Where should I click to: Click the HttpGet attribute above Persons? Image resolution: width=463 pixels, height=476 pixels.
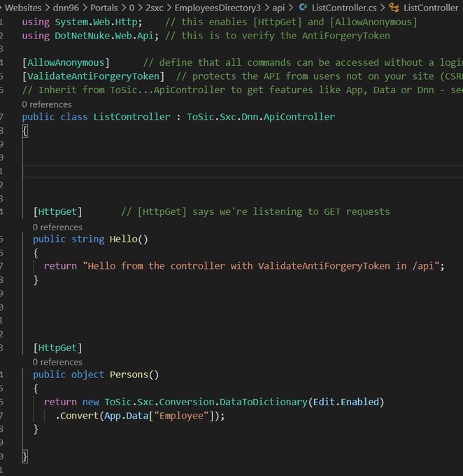coord(57,348)
